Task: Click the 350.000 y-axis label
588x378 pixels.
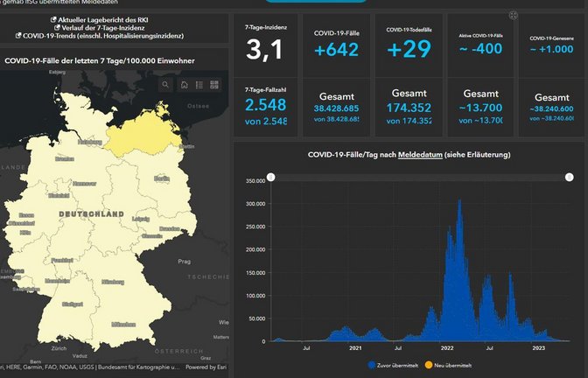Action: pyautogui.click(x=255, y=181)
